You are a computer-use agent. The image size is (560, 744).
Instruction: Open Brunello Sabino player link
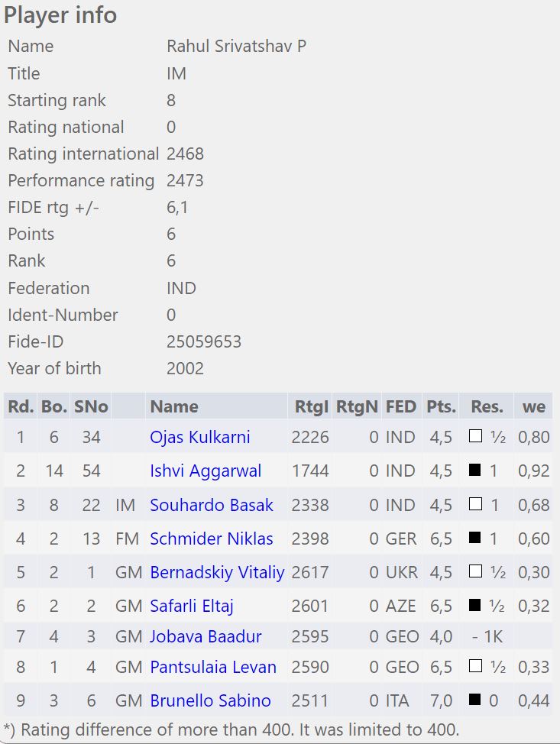click(x=210, y=700)
